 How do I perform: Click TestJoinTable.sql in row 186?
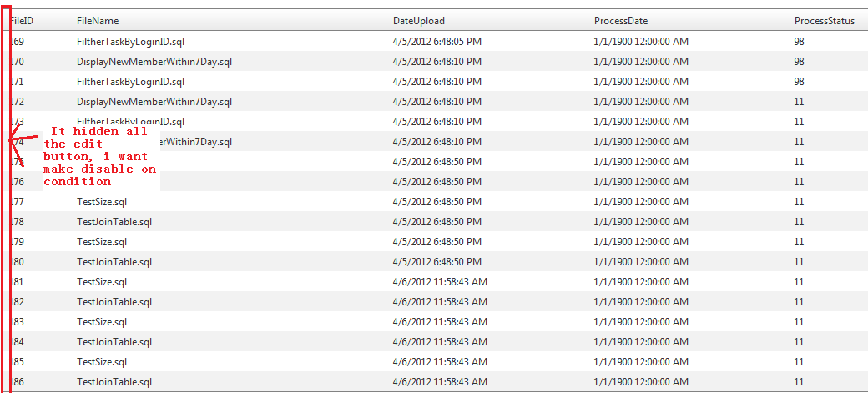tap(114, 381)
